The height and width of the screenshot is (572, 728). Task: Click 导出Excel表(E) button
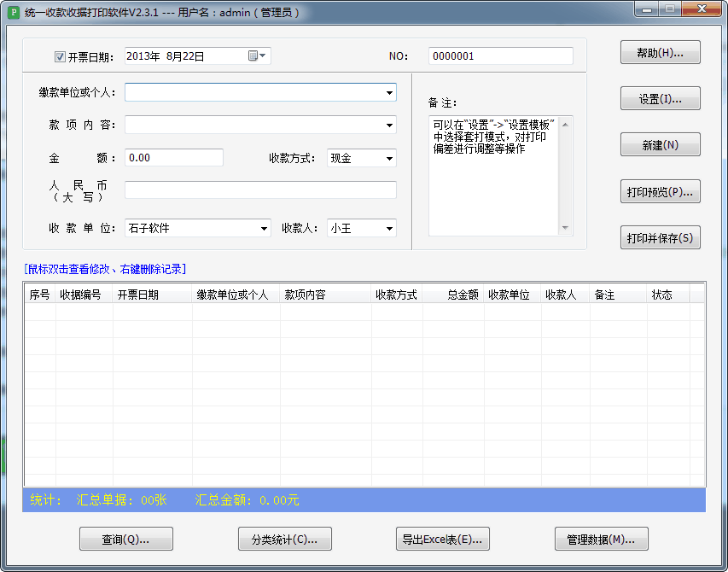point(443,539)
